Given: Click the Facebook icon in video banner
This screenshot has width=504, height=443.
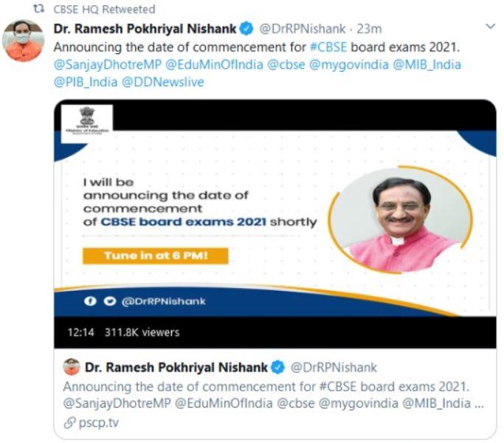Looking at the screenshot, I should (90, 301).
